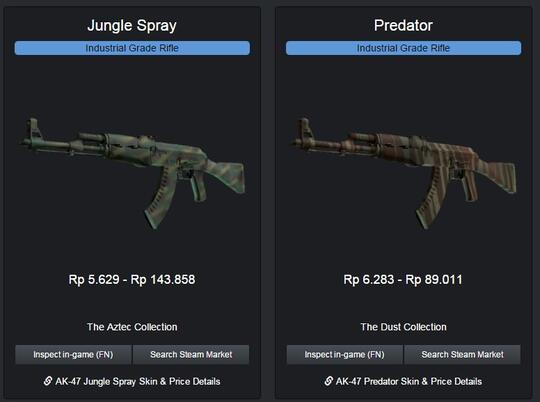Click the Jungle Spray AK-47 image

coord(132,173)
